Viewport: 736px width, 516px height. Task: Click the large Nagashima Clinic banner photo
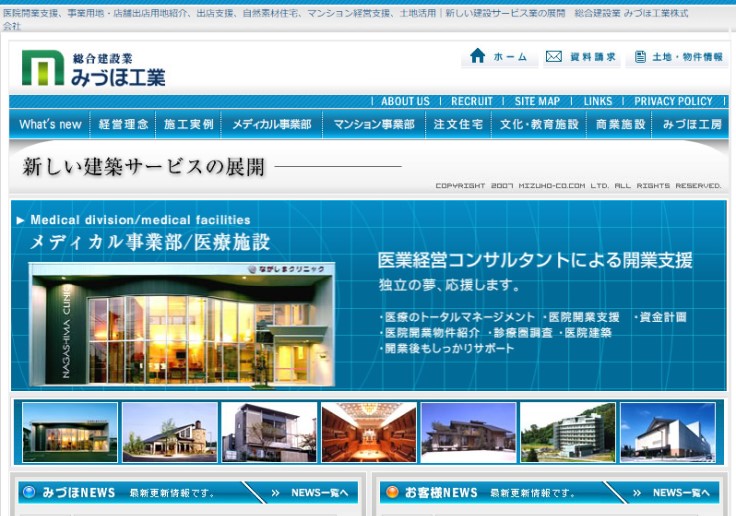click(x=182, y=325)
